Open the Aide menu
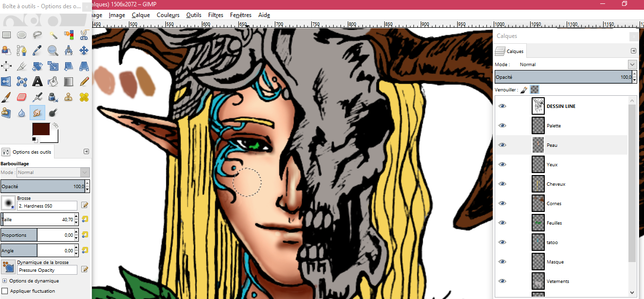This screenshot has width=644, height=299. 264,15
